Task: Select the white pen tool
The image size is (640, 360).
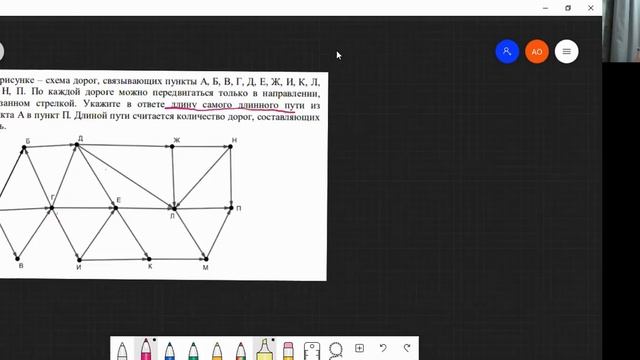Action: pos(122,350)
